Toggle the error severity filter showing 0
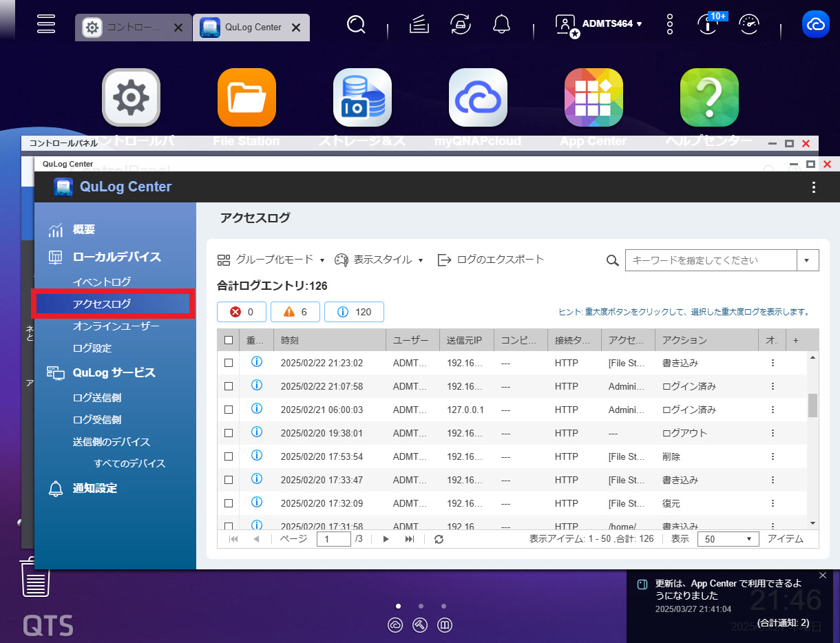Screen dimensions: 840x643 pos(242,312)
